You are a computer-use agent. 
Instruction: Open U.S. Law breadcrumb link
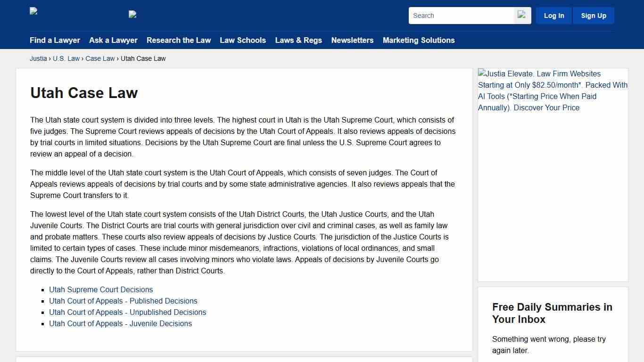(x=66, y=58)
